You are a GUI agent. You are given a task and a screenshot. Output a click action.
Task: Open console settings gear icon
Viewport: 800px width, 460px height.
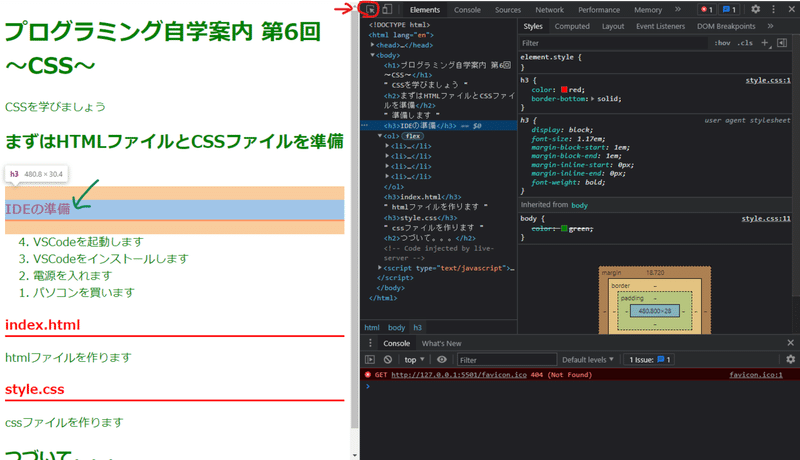[x=790, y=359]
